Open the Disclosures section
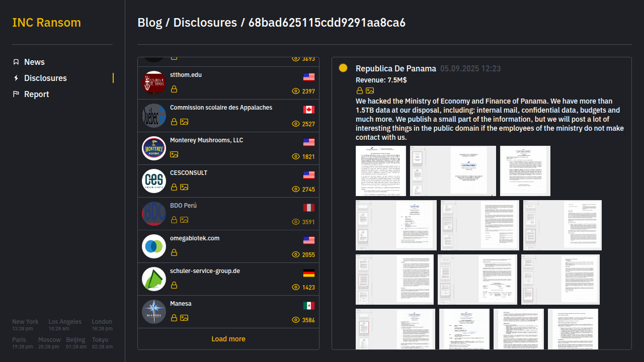The width and height of the screenshot is (644, 362). (x=45, y=78)
